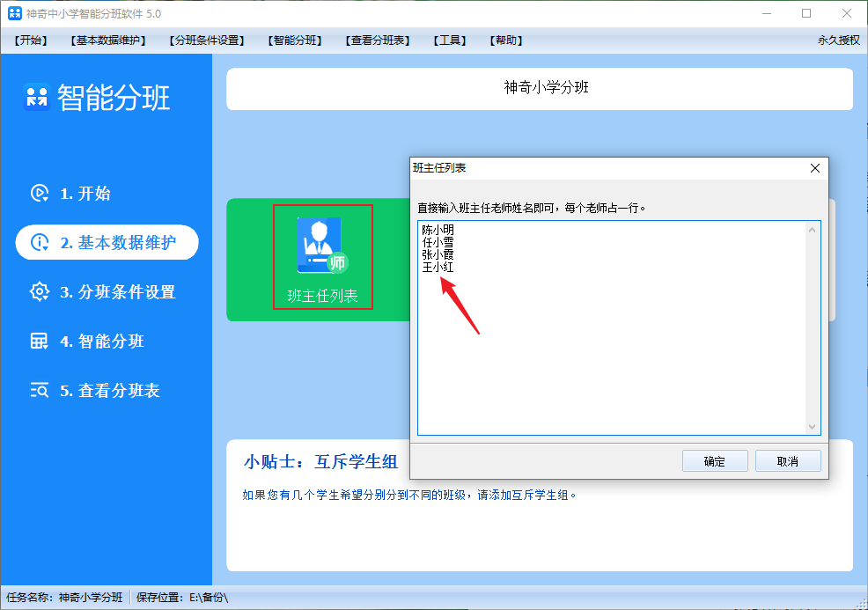Open the 【分班条件设置】 menu

click(x=207, y=40)
